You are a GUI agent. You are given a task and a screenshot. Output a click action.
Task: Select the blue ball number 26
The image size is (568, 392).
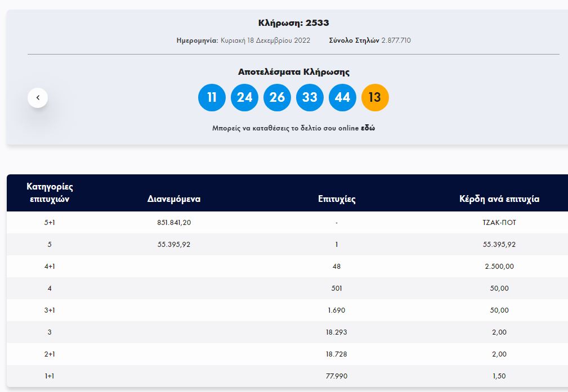[x=277, y=98]
